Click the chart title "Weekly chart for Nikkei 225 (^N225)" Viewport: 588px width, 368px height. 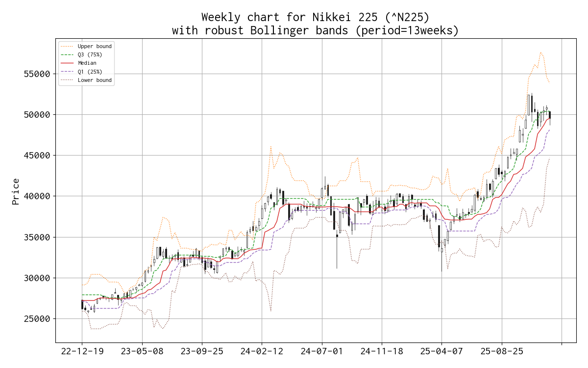pos(316,18)
